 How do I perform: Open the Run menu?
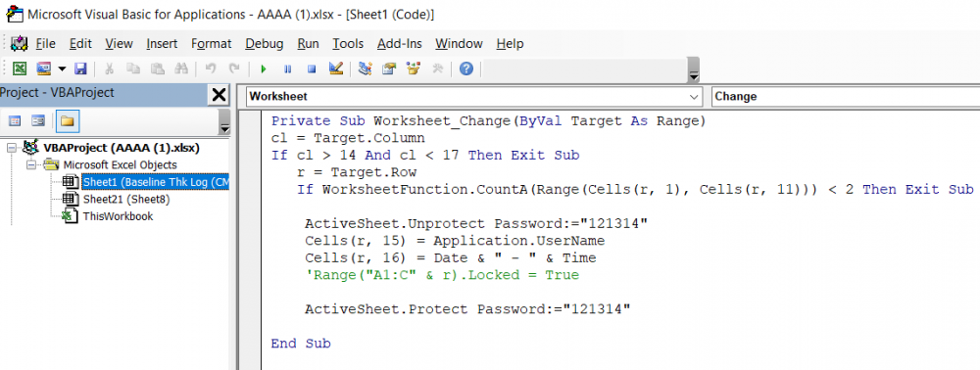(x=308, y=44)
